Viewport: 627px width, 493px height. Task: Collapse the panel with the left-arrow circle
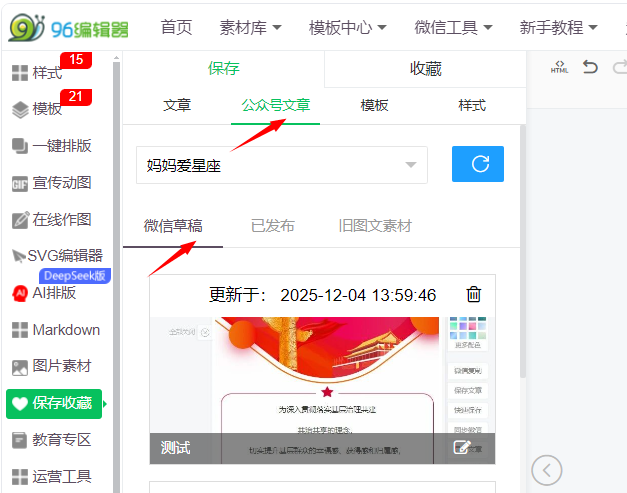click(x=546, y=469)
